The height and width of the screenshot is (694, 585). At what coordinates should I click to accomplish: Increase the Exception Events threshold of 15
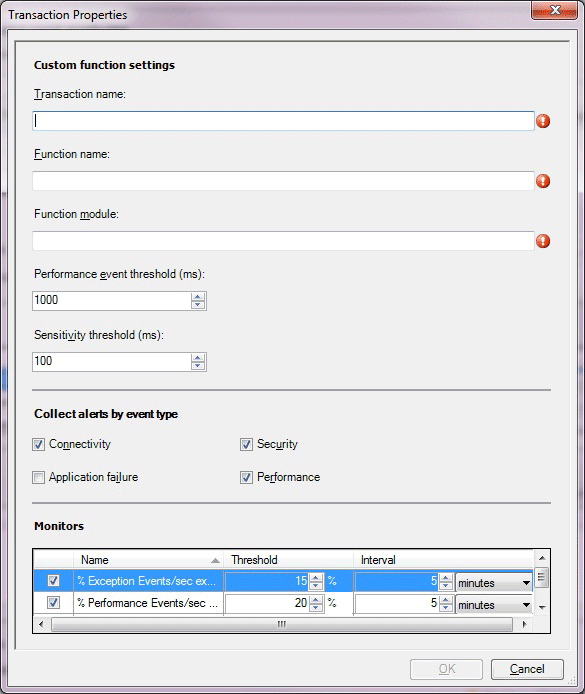(x=316, y=577)
